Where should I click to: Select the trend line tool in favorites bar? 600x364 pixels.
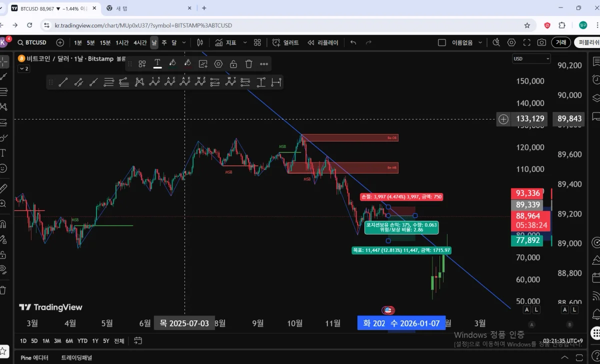pyautogui.click(x=63, y=82)
